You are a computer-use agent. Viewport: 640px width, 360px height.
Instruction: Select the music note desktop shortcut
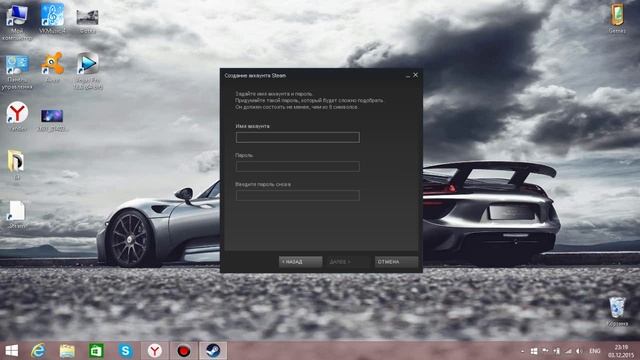click(52, 18)
